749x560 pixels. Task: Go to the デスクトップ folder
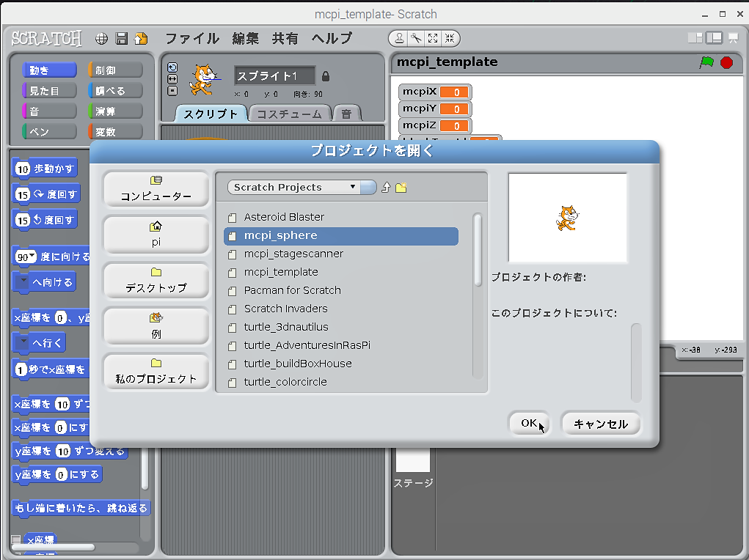coord(156,280)
